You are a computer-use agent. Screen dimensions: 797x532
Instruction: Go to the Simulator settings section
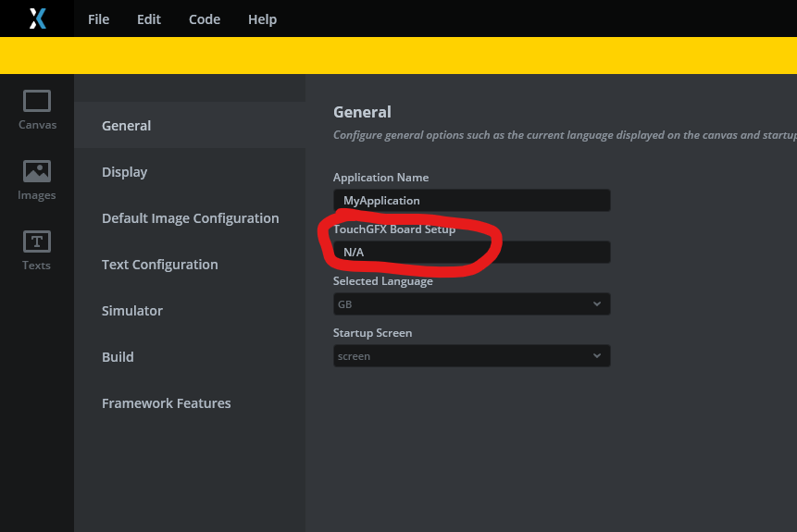[x=132, y=311]
